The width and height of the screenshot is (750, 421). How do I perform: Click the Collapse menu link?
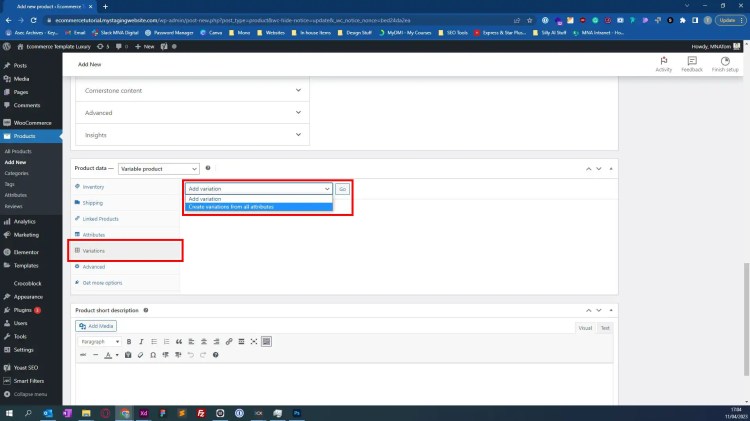31,394
